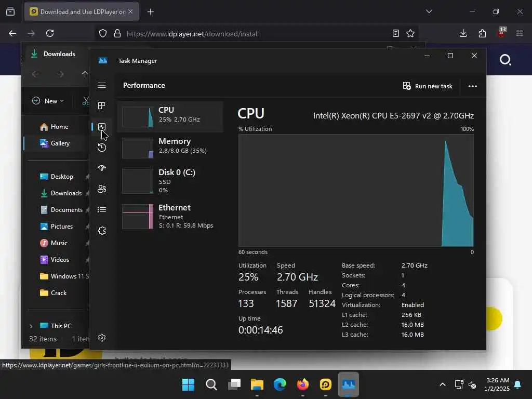Select the CPU performance item
Viewport: 532px width, 399px height.
click(170, 116)
